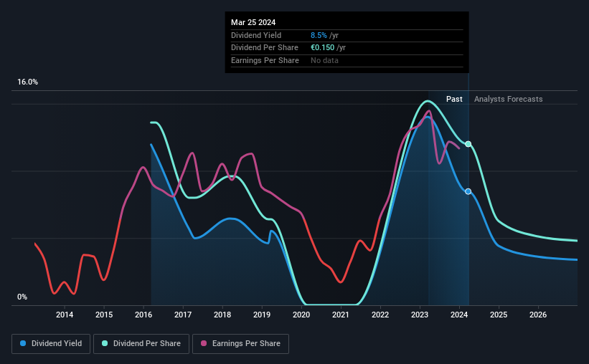This screenshot has height=364, width=589.
Task: Click the 2023 x-axis label
Action: pos(420,315)
